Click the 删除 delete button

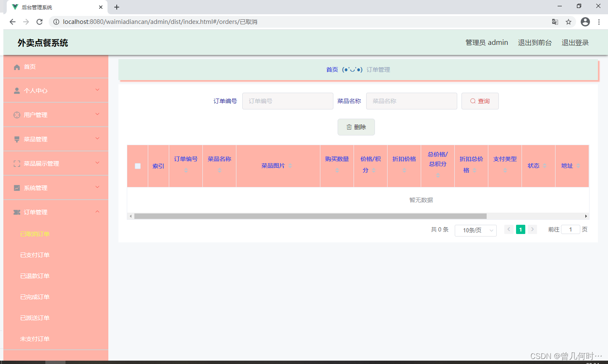click(356, 127)
